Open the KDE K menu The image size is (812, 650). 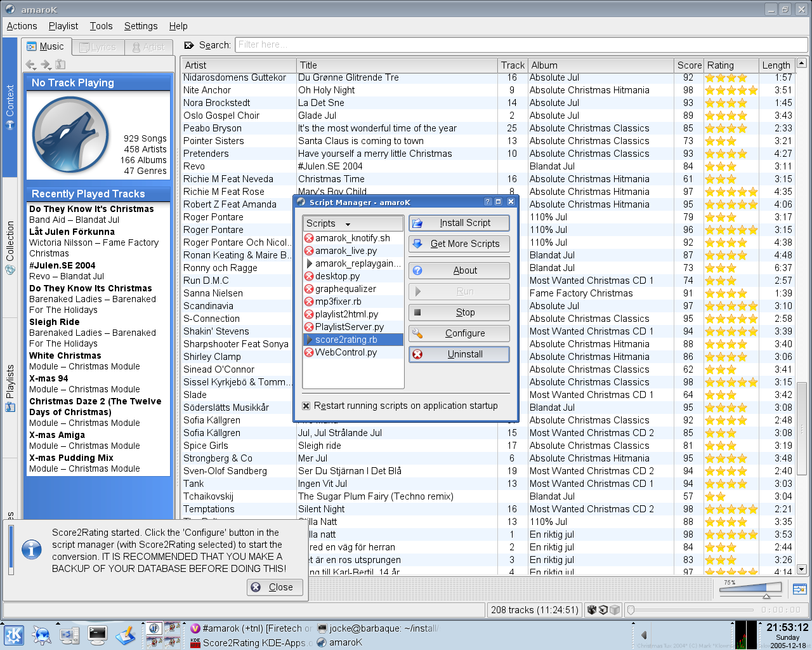14,635
